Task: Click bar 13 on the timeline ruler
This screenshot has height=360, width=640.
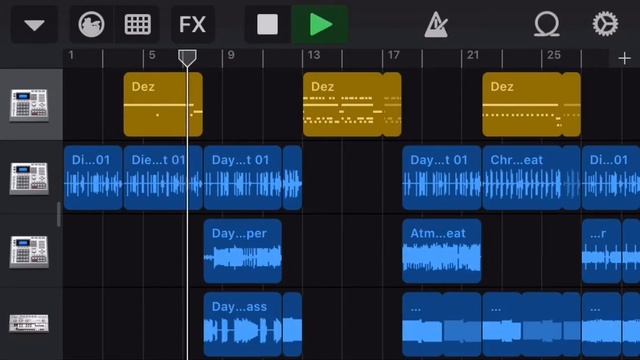Action: [x=313, y=56]
